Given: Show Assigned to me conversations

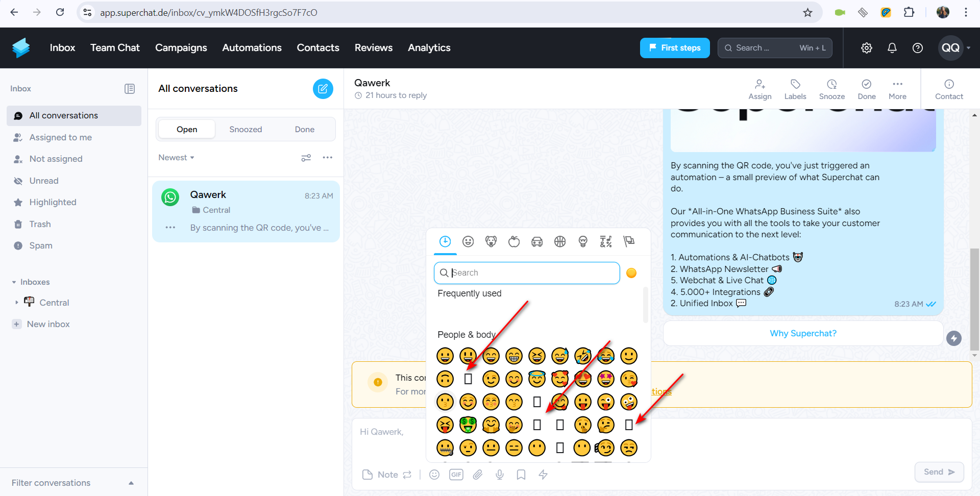Looking at the screenshot, I should pos(74,137).
